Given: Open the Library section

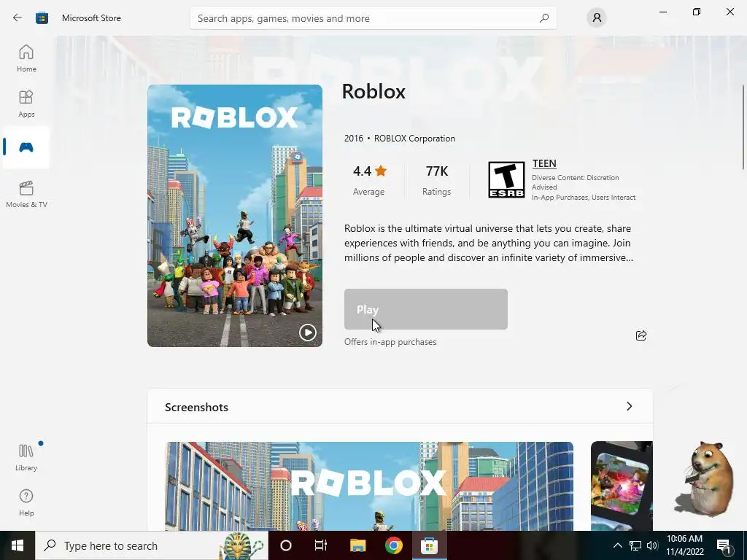Looking at the screenshot, I should [26, 457].
